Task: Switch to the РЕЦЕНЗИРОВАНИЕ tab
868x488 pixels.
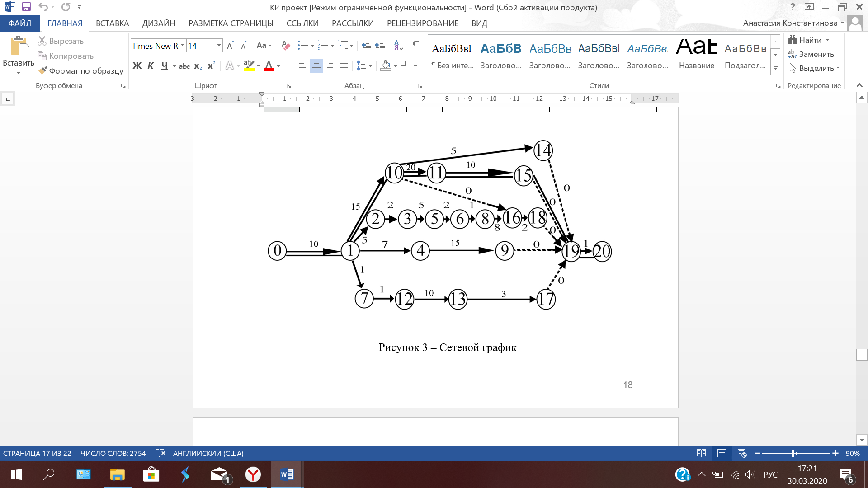Action: tap(422, 23)
